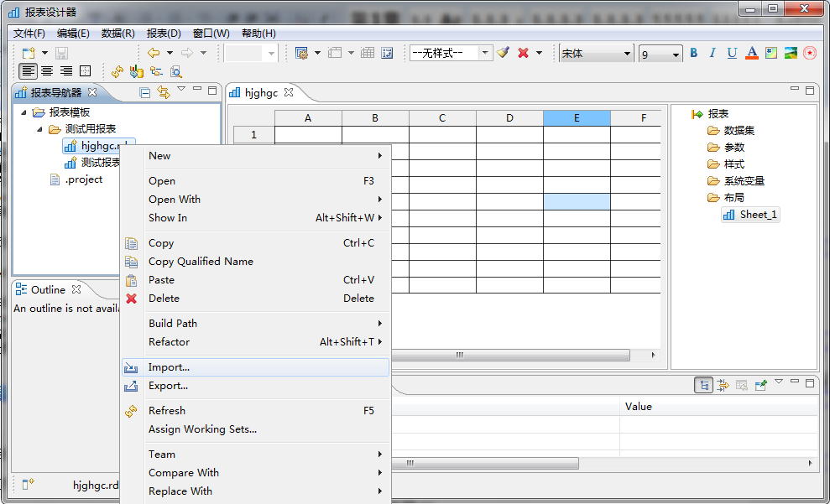Image resolution: width=830 pixels, height=504 pixels.
Task: Choose Refresh in the context menu
Action: click(x=256, y=411)
